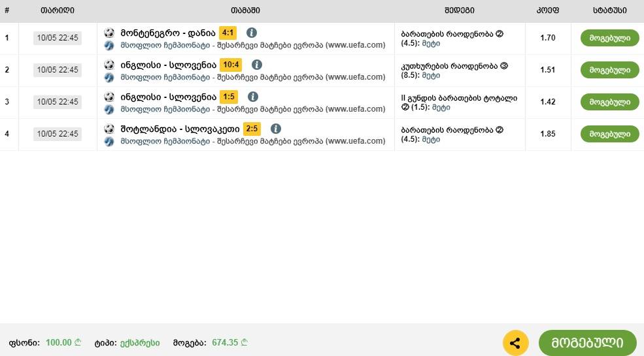Select the 1:5 score badge
This screenshot has height=356, width=644.
pyautogui.click(x=229, y=97)
